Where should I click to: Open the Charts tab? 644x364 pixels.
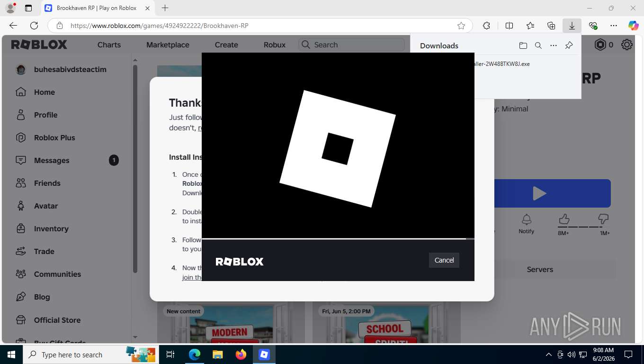click(109, 45)
